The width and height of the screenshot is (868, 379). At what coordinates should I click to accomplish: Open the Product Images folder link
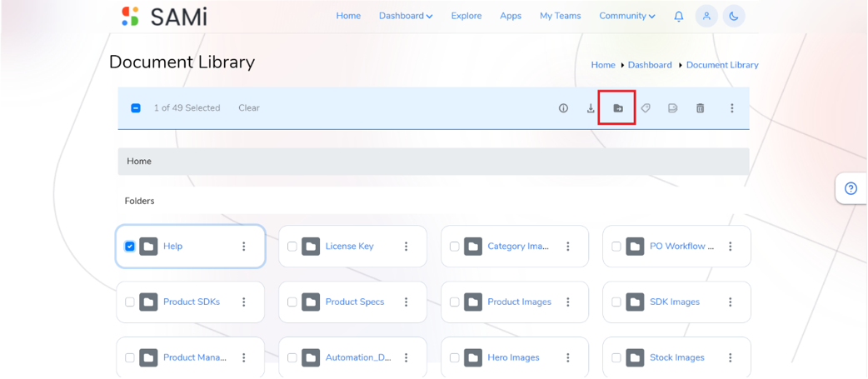click(519, 302)
